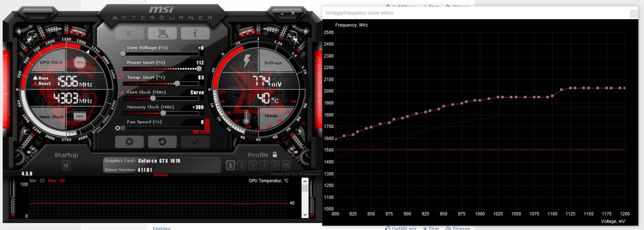Close the MSI Afterburner window
Screen dimensions: 644x230
tap(293, 14)
